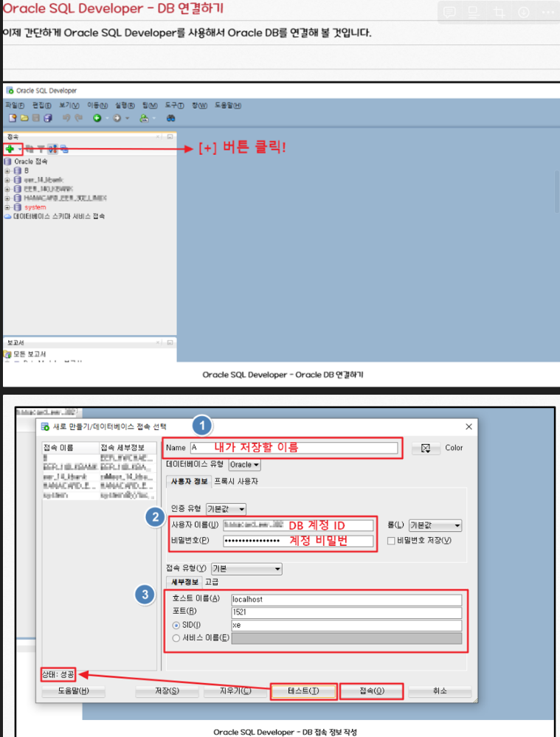Image resolution: width=560 pixels, height=737 pixels.
Task: Open the 편집(E) menu
Action: pos(42,105)
